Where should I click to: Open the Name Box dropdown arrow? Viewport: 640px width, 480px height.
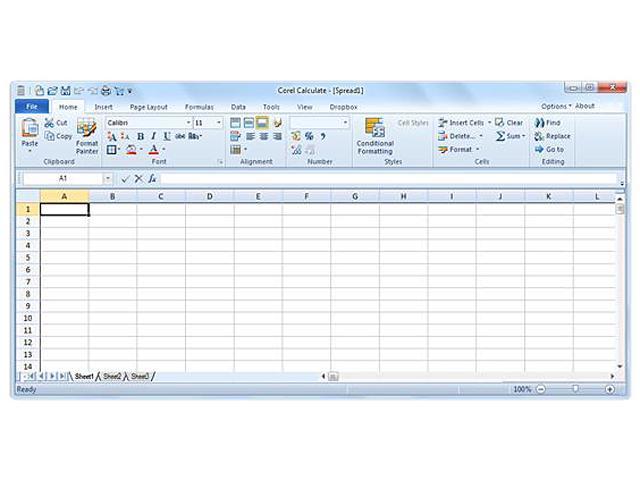[x=108, y=178]
